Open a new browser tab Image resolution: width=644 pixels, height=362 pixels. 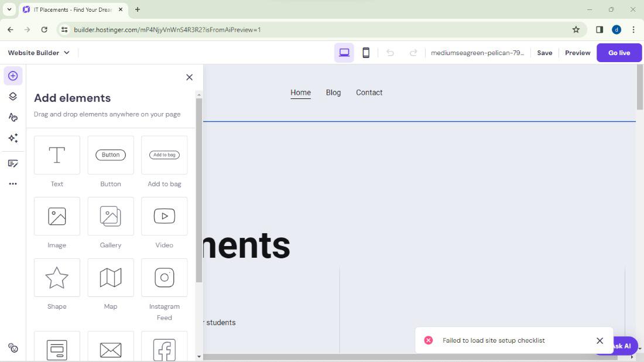(x=137, y=9)
